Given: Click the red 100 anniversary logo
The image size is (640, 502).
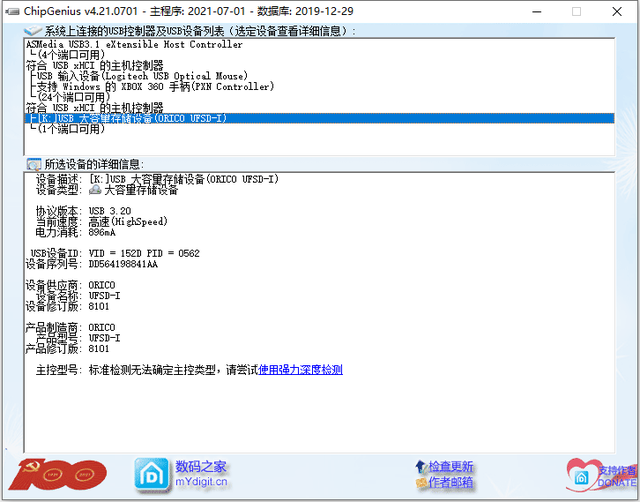Looking at the screenshot, I should click(57, 475).
